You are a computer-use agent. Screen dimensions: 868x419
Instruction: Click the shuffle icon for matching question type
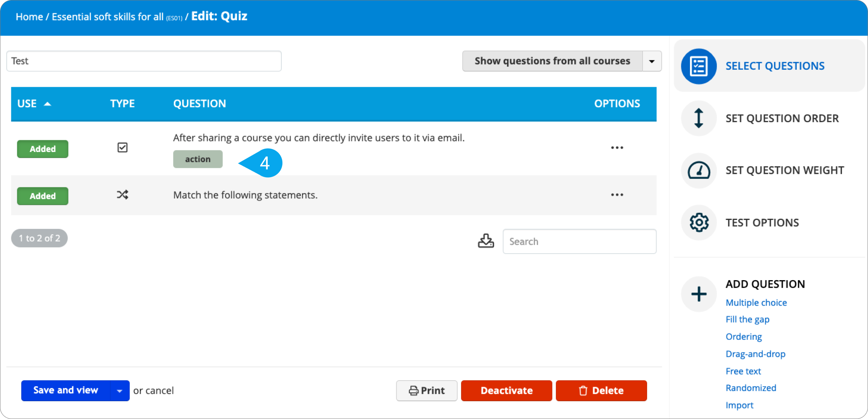coord(122,195)
